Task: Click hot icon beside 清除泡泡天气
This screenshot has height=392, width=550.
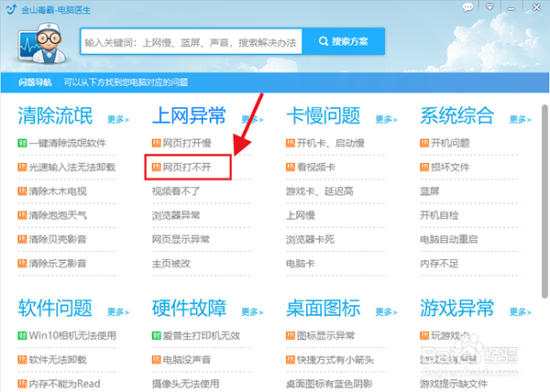Action: coord(22,215)
